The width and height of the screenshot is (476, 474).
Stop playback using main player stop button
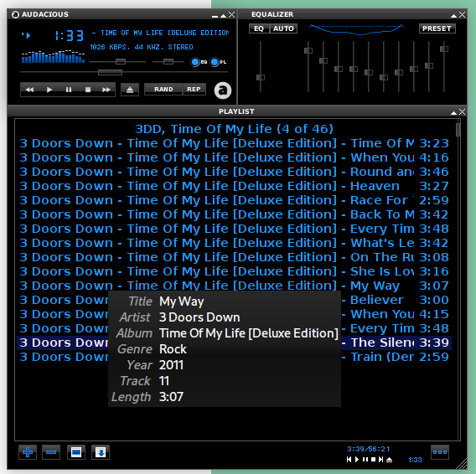(88, 90)
